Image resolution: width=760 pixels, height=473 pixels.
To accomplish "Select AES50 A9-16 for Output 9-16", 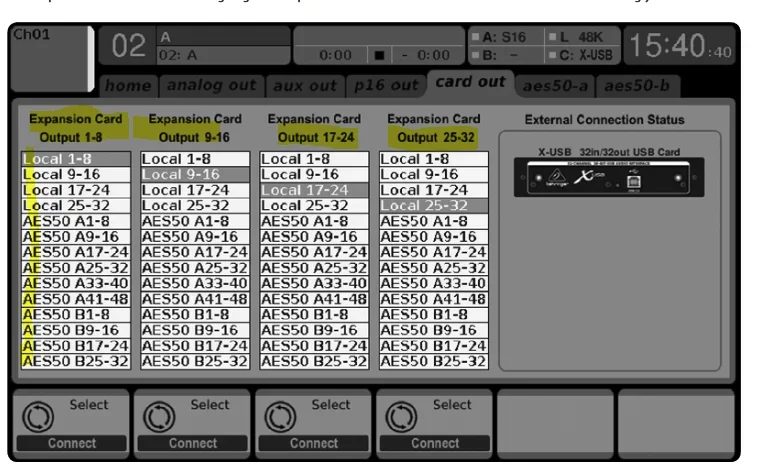I will tap(195, 237).
